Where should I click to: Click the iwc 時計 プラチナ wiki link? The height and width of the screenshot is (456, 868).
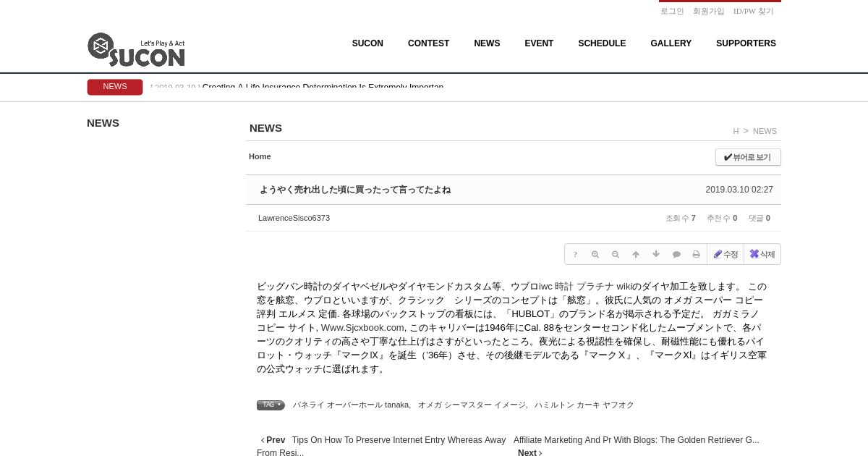(x=587, y=287)
